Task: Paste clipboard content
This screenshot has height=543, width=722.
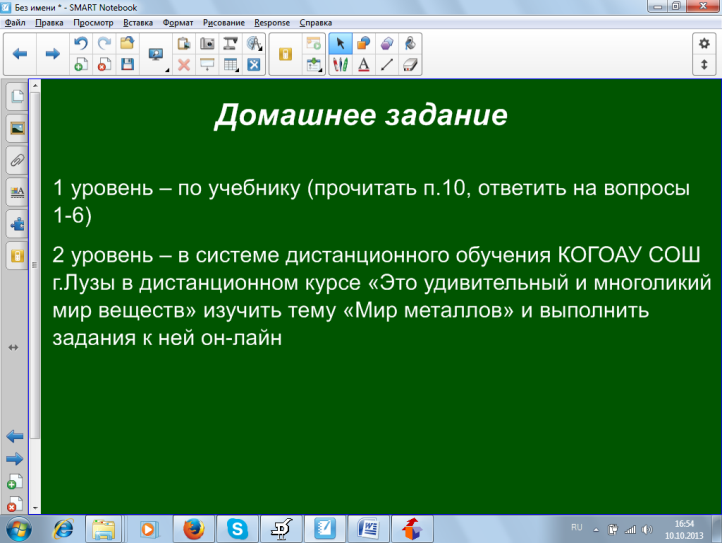Action: tap(184, 44)
